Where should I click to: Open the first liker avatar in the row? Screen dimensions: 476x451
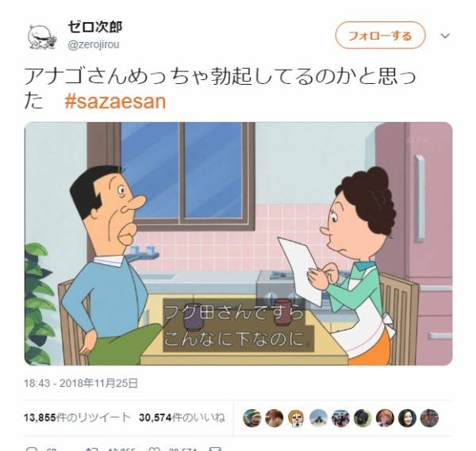click(x=252, y=418)
